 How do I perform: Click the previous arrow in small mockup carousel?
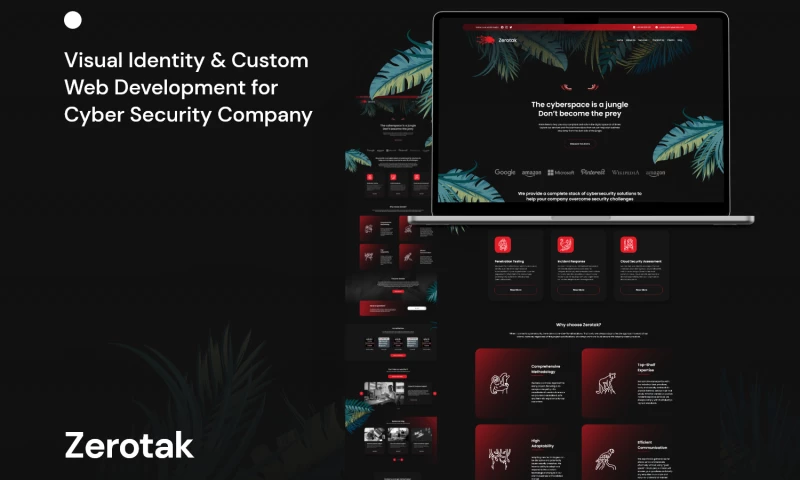(361, 393)
